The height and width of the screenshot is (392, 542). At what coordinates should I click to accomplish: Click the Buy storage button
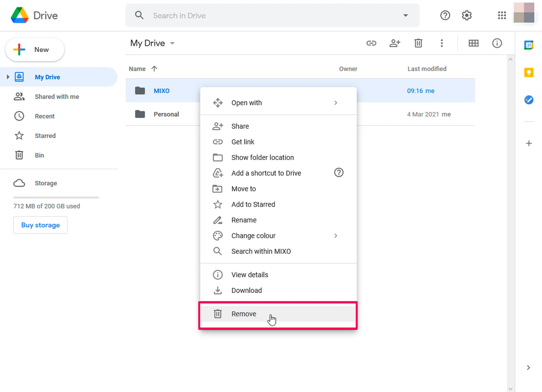40,225
